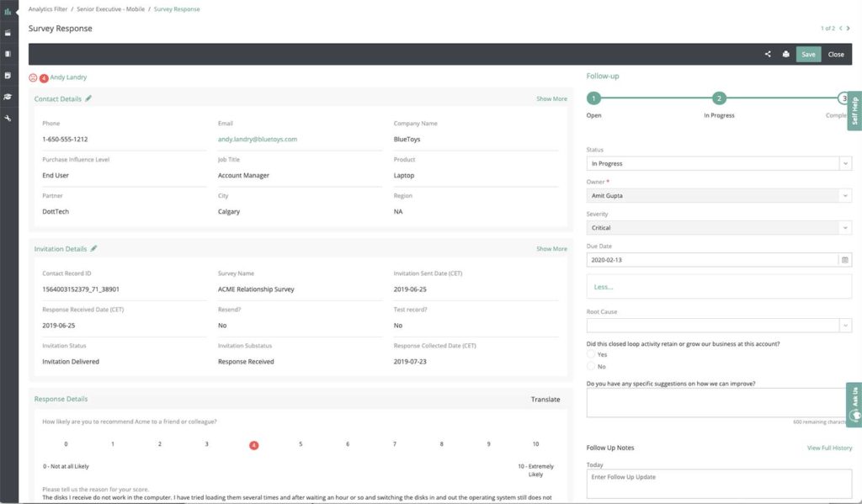Open the Due Date calendar picker icon
This screenshot has height=504, width=862.
pos(845,261)
